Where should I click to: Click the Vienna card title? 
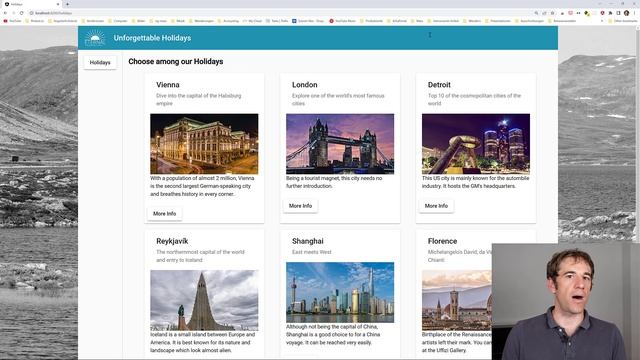(x=168, y=85)
